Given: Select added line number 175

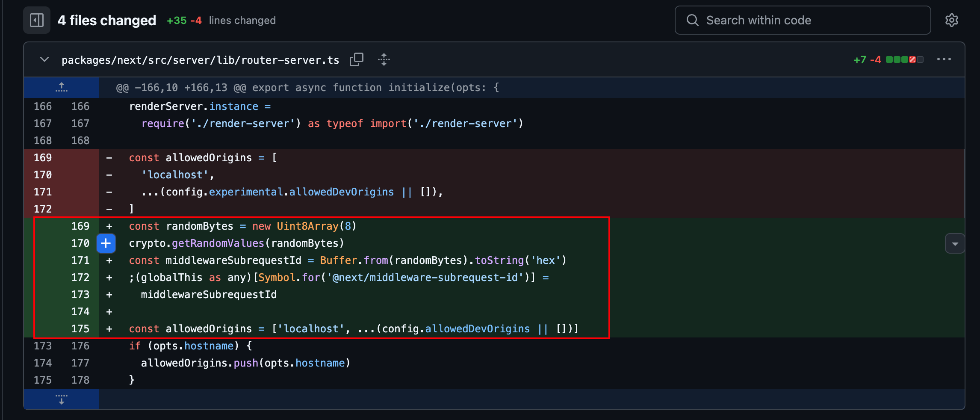Looking at the screenshot, I should [x=80, y=329].
